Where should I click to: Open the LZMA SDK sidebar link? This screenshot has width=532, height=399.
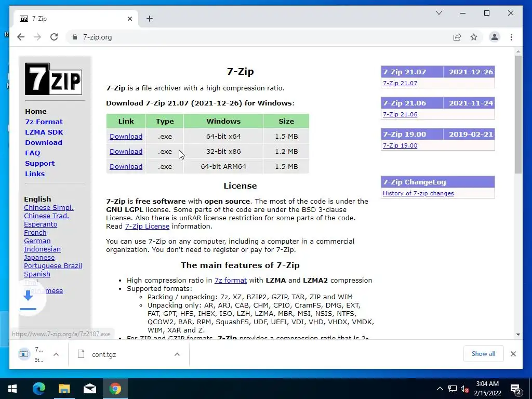coord(44,132)
